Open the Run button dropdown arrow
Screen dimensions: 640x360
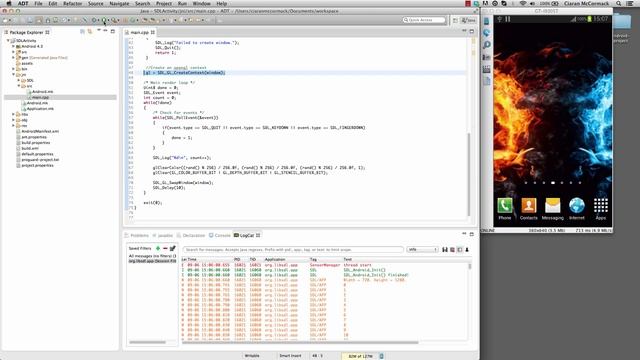pos(108,20)
